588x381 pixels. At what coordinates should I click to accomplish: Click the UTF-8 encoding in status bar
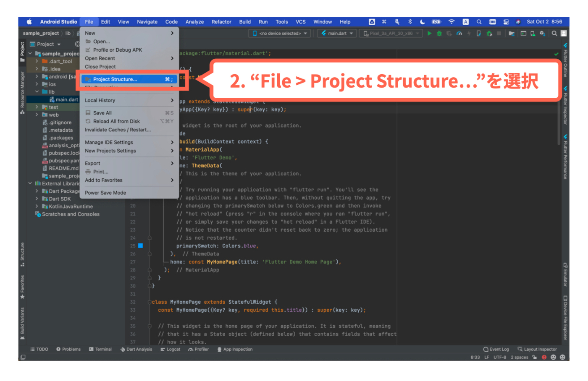(500, 358)
